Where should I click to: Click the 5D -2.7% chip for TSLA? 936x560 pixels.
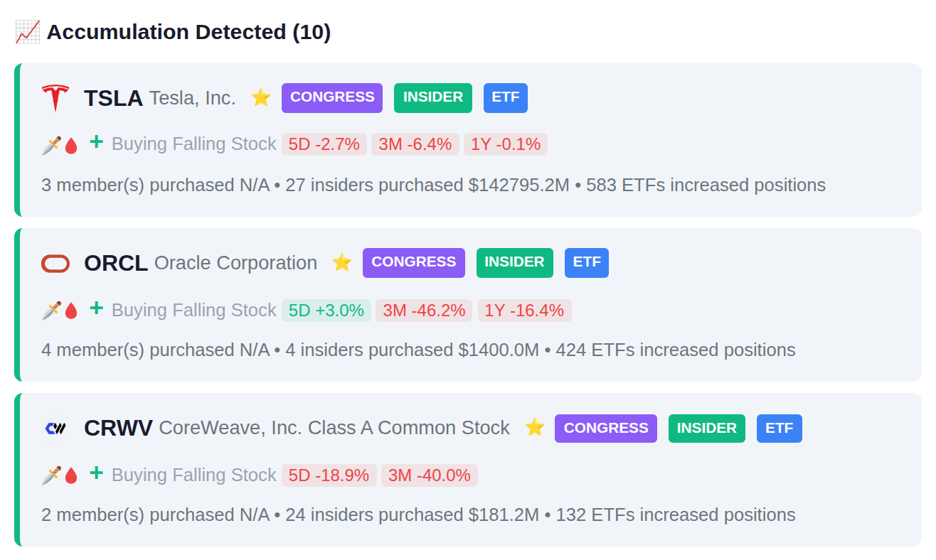[324, 144]
